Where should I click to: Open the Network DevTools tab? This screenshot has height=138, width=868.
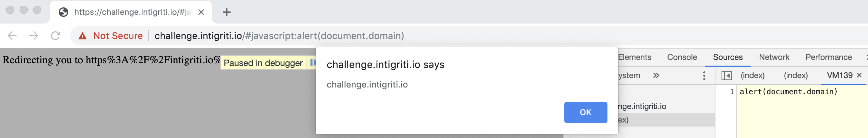point(774,57)
